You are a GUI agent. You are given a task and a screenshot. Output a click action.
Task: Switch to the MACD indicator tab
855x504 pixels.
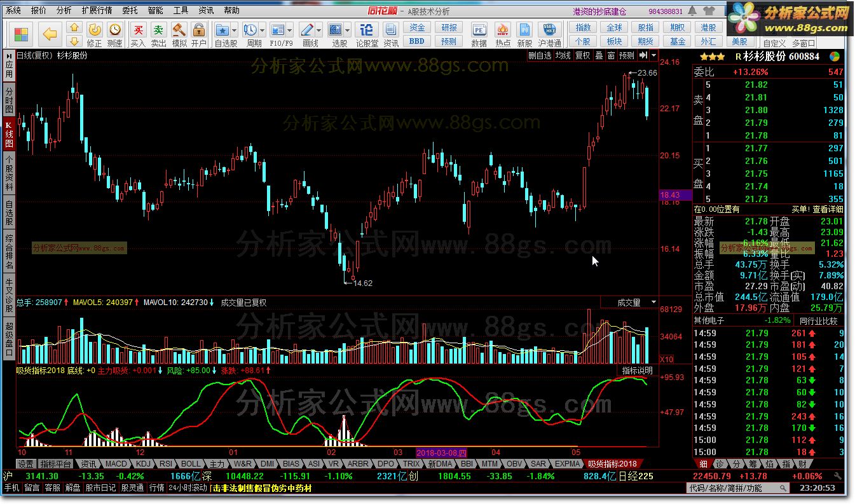(116, 464)
